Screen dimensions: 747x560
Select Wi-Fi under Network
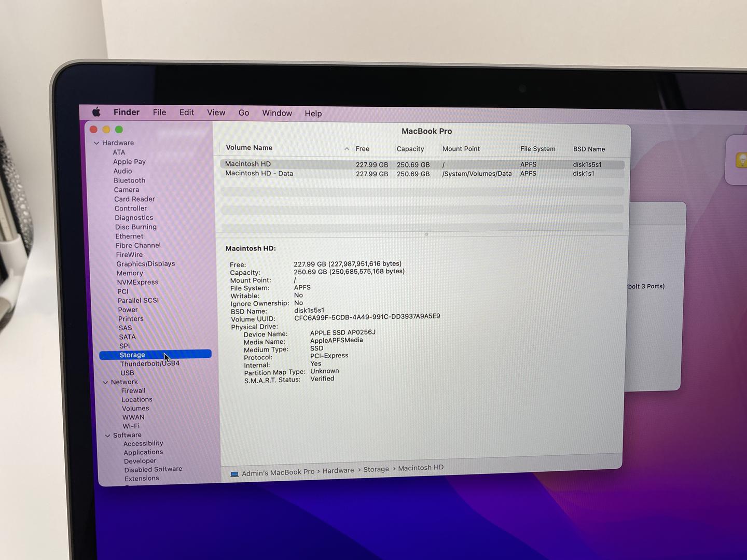coord(131,426)
